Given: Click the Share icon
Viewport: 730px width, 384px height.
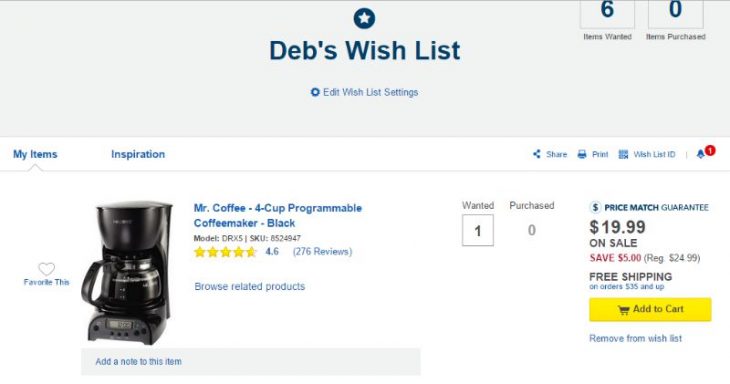Looking at the screenshot, I should (x=537, y=154).
